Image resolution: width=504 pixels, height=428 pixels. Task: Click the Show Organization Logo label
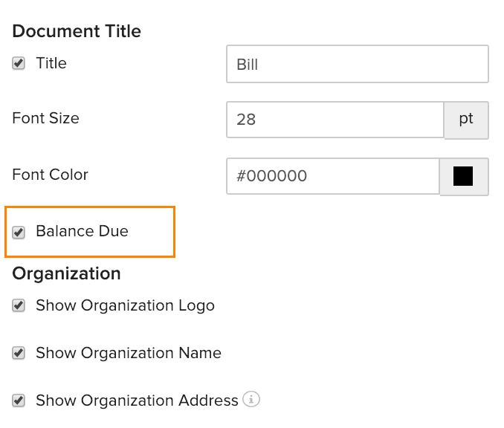(x=125, y=305)
